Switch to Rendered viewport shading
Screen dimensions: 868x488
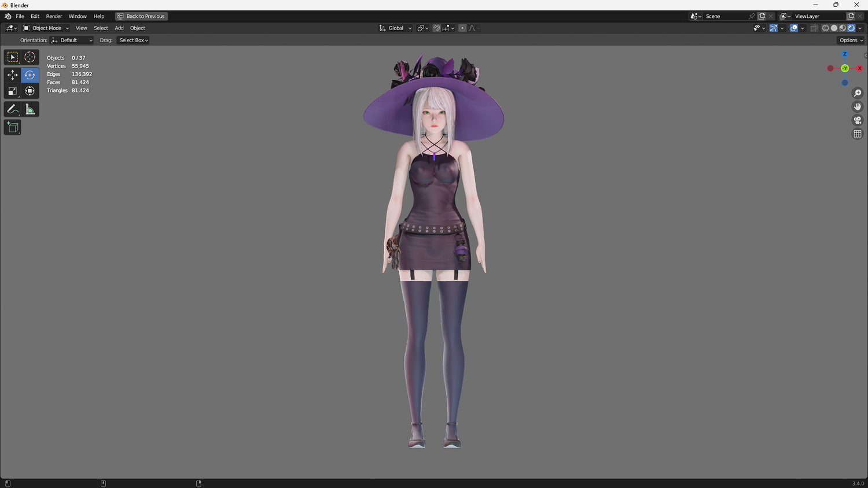851,28
